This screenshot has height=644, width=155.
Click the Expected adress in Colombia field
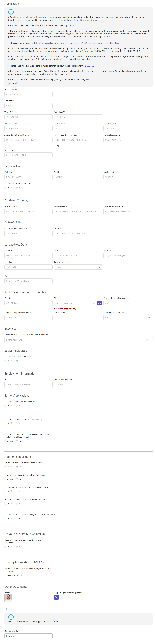tap(128, 303)
